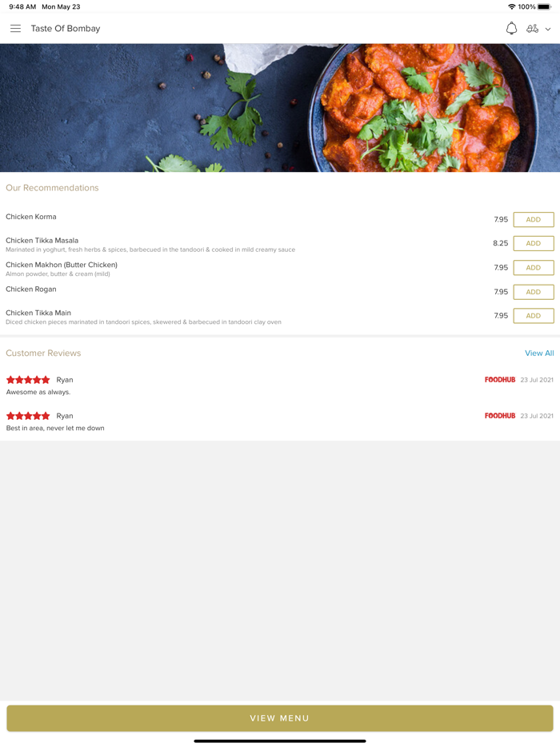The height and width of the screenshot is (747, 560).
Task: Click Foodhub logo on first review
Action: tap(500, 380)
